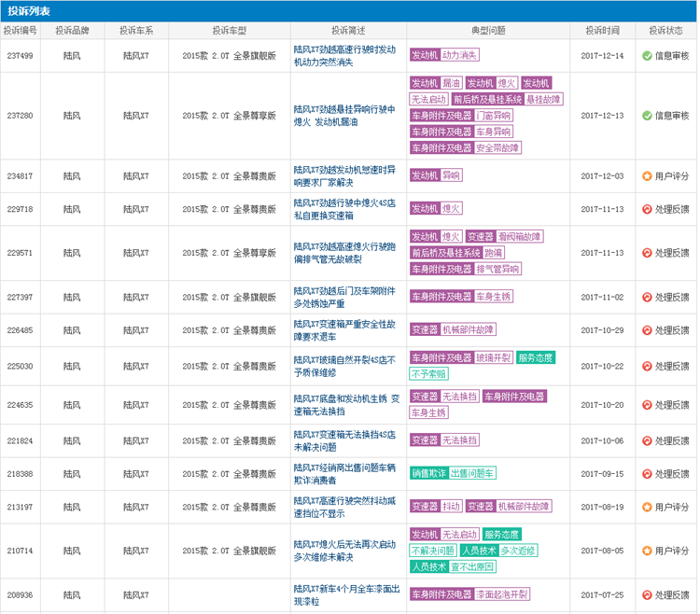Viewport: 700px width, 614px height.
Task: Click complaint number 237499
Action: [21, 56]
